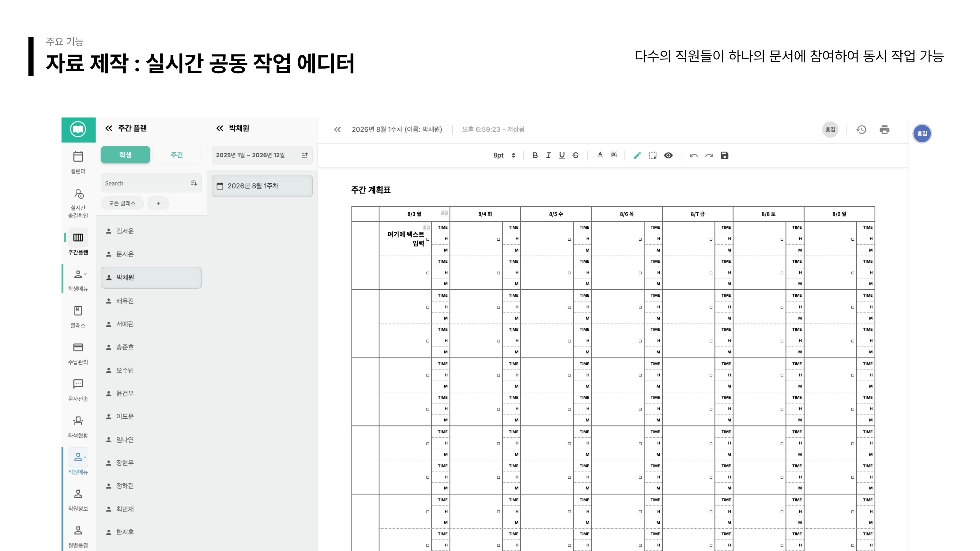The width and height of the screenshot is (980, 551).
Task: Click the Search input field
Action: pos(151,183)
